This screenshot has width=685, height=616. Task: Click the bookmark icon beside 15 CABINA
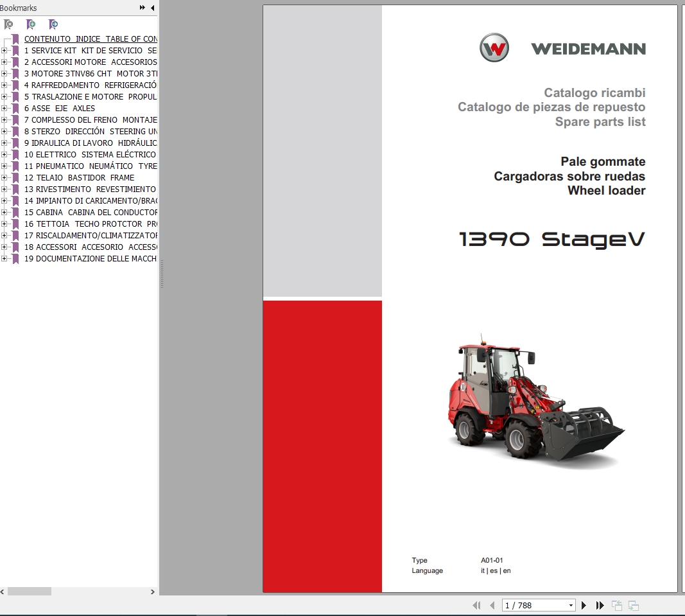tap(15, 213)
